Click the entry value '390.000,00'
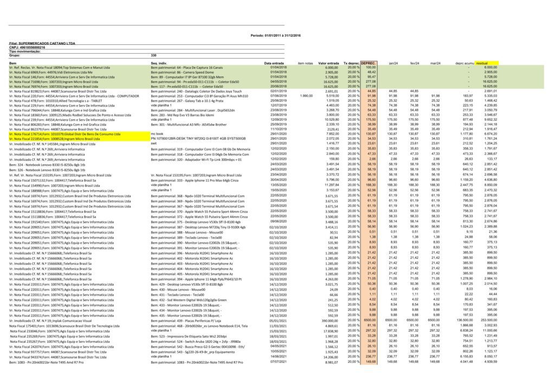The width and height of the screenshot is (555, 392). tap(330, 321)
